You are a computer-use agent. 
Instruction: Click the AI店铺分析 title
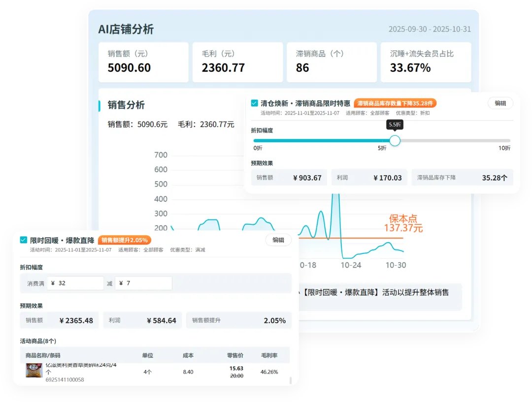(126, 29)
